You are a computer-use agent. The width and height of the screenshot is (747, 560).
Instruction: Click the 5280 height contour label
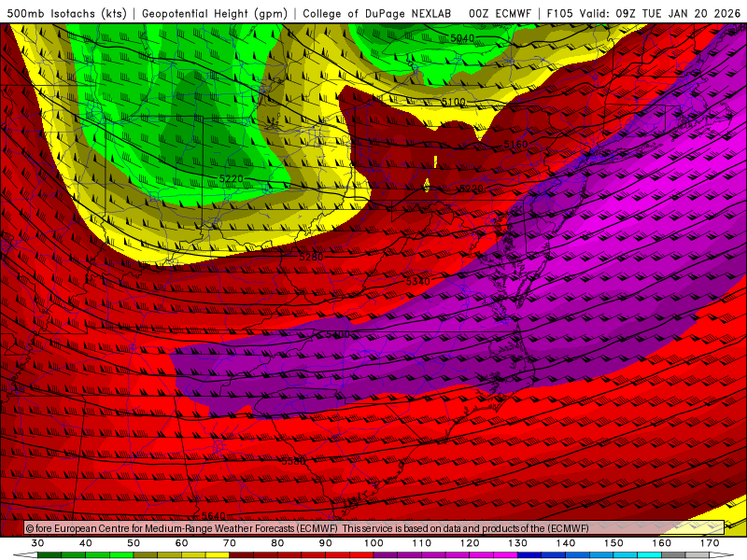[311, 257]
